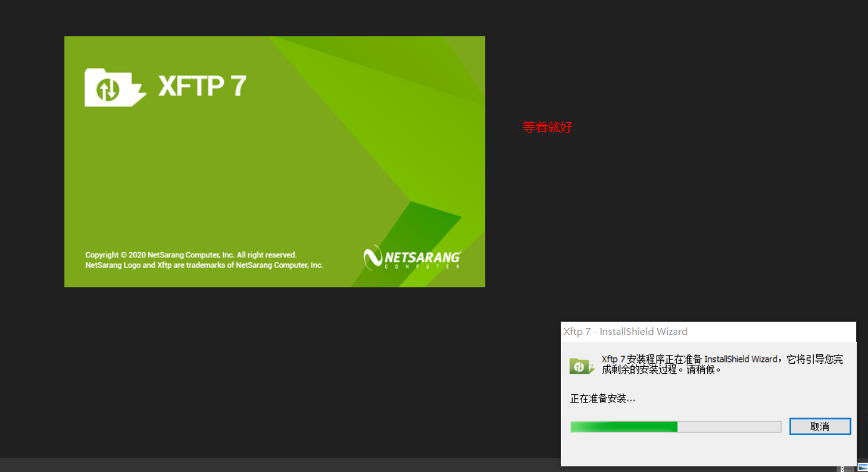Click the '正在准备安装...' status text
This screenshot has height=472, width=868.
(603, 399)
